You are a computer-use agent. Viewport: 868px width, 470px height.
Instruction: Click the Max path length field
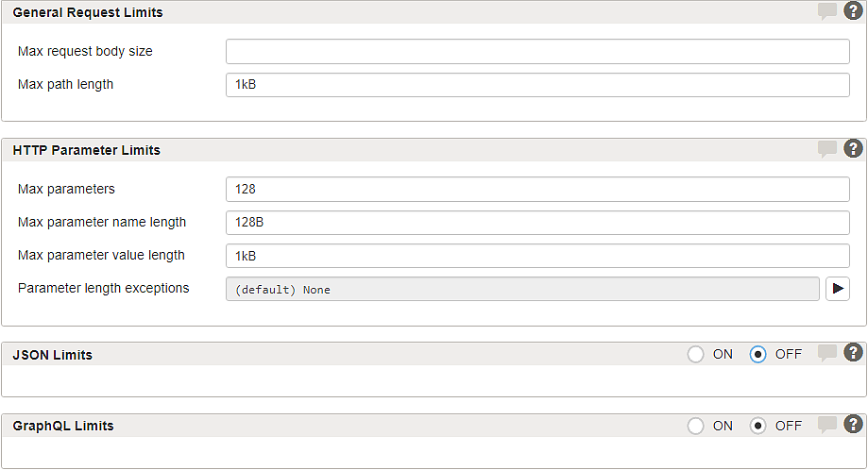coord(537,85)
